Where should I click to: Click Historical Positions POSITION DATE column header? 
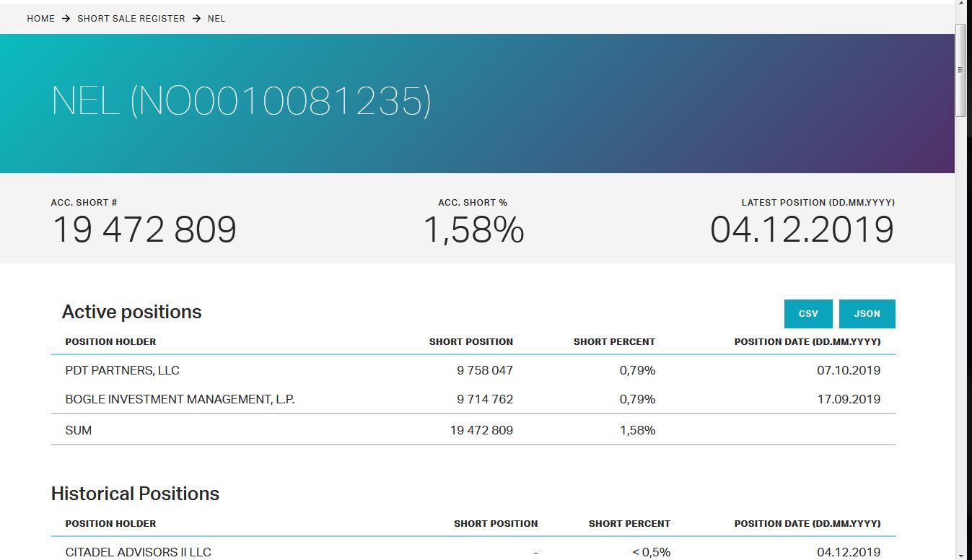[807, 524]
